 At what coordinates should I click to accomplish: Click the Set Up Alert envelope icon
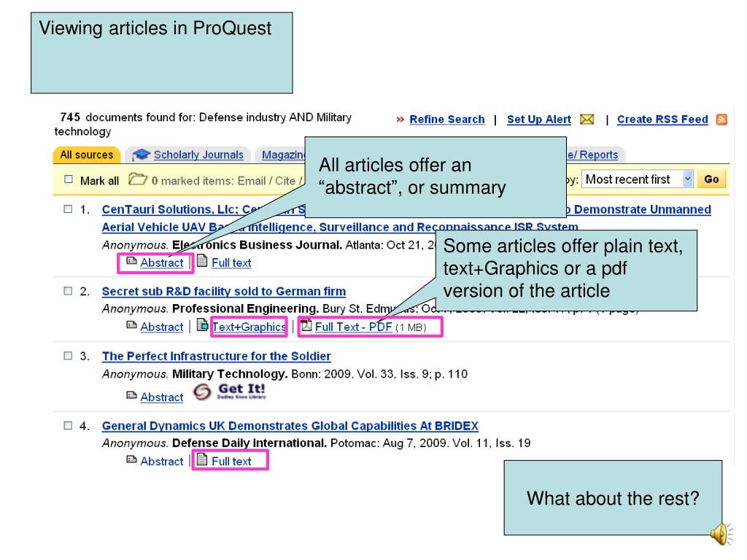click(x=587, y=120)
